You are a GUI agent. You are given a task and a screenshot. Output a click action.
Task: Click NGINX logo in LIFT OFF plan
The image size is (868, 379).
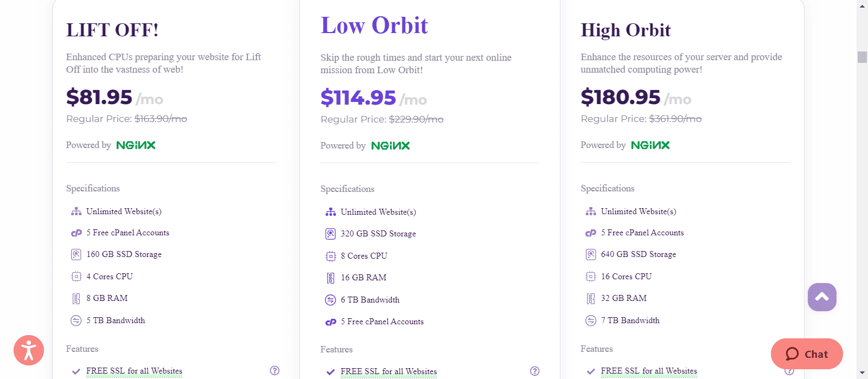tap(136, 145)
